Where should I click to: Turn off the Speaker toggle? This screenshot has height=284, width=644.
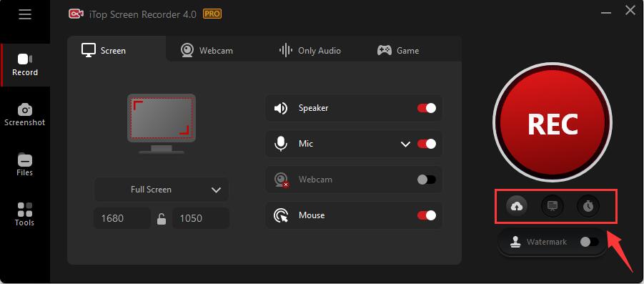coord(426,108)
